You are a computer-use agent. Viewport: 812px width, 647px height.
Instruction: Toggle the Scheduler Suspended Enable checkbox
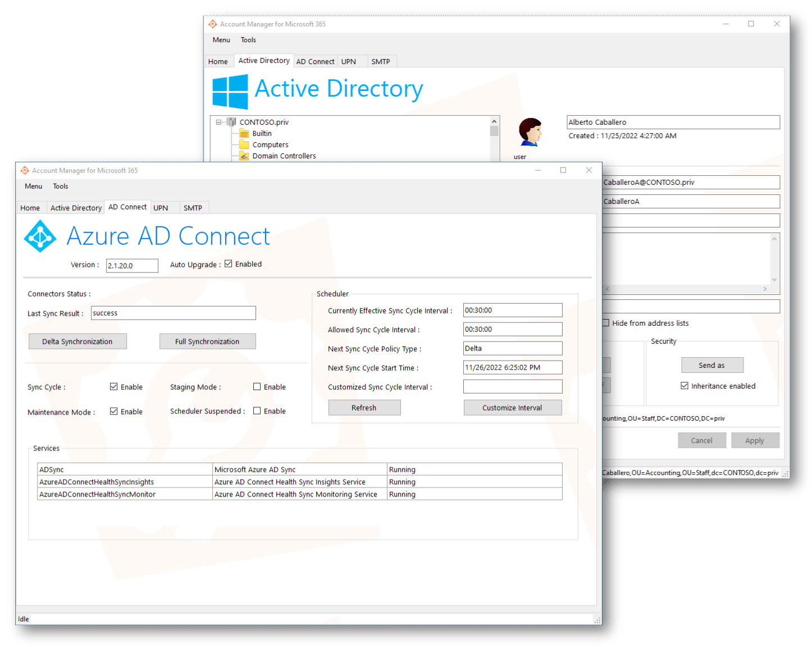257,411
